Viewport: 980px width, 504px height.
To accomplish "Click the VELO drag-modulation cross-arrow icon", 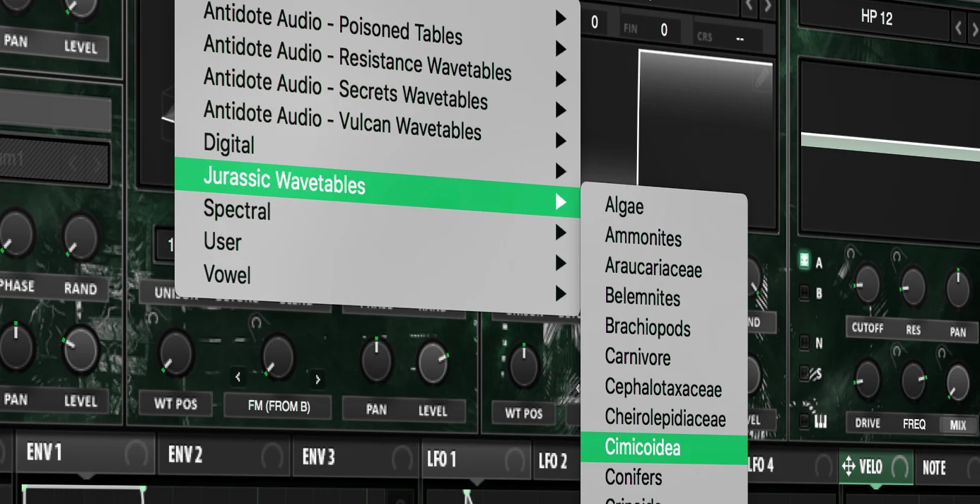I will pyautogui.click(x=848, y=467).
